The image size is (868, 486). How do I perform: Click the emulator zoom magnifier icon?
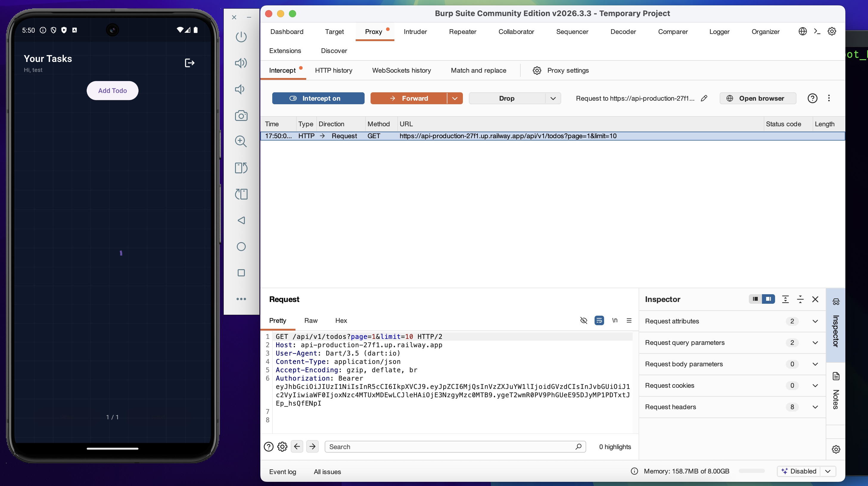241,141
